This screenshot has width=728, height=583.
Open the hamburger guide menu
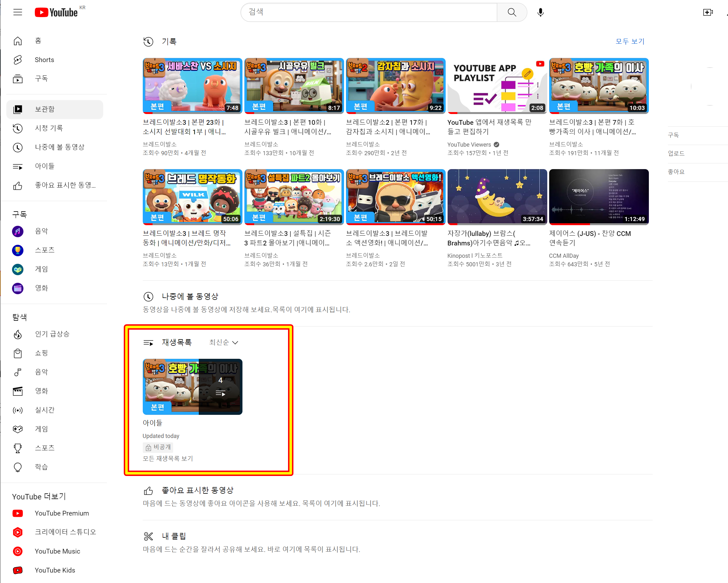coord(17,12)
